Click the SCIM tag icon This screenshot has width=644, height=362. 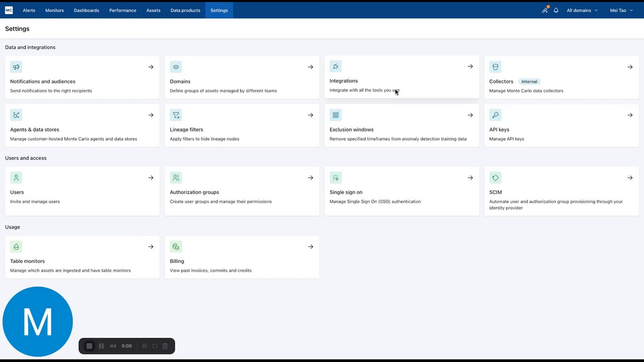pyautogui.click(x=495, y=177)
